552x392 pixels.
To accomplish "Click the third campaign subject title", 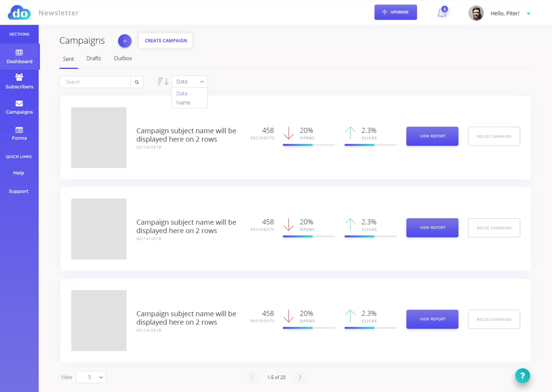I will (186, 318).
